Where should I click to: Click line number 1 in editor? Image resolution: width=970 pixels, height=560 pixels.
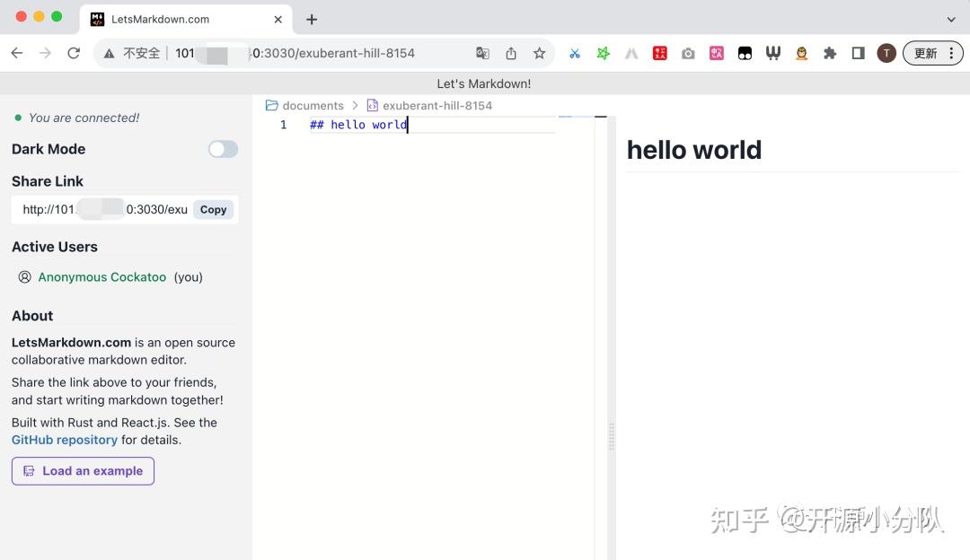coord(283,125)
